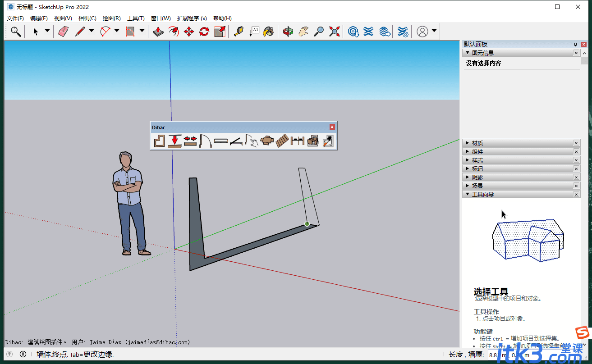Click the Send to LayOut icon

384,32
